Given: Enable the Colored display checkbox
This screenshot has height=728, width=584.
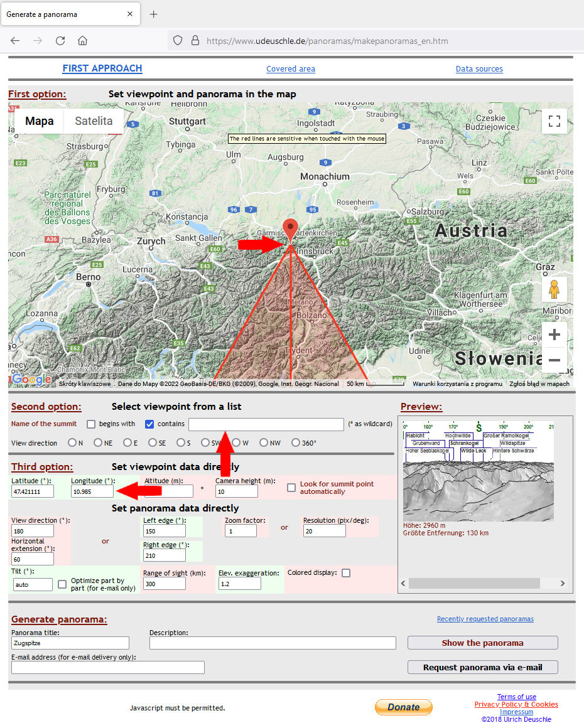Looking at the screenshot, I should 345,573.
